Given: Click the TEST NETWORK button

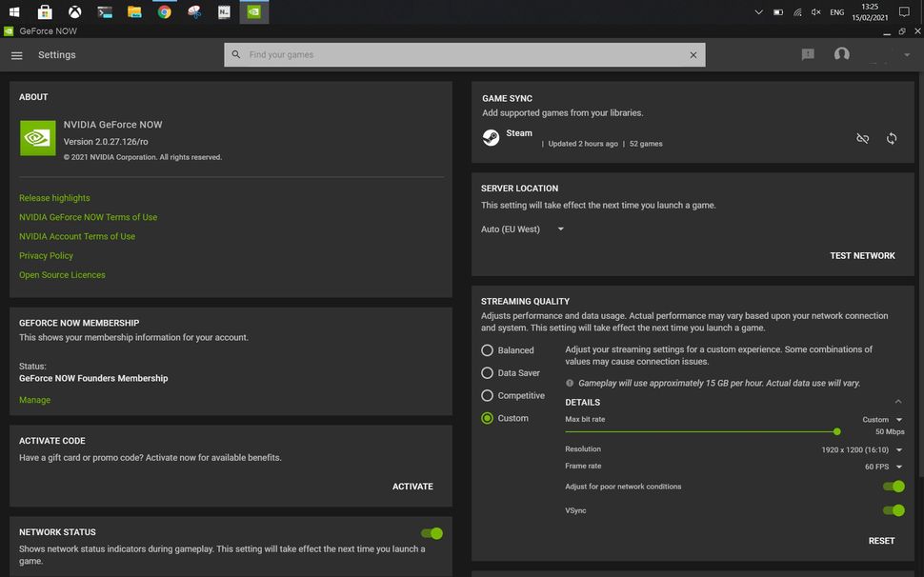Looking at the screenshot, I should [x=863, y=255].
